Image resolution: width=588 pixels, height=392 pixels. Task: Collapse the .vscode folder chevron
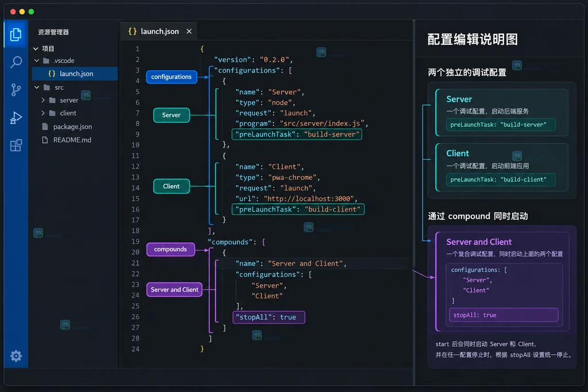tap(37, 60)
